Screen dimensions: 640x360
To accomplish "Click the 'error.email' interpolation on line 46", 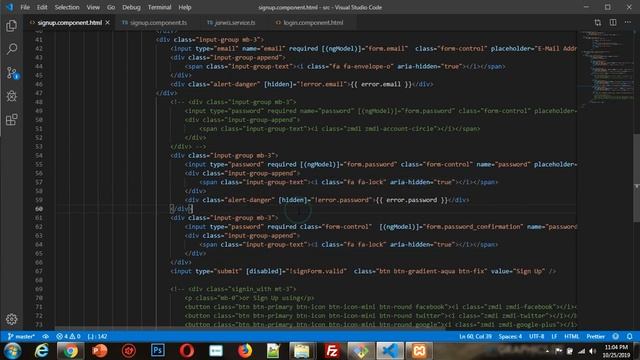I will [x=381, y=84].
